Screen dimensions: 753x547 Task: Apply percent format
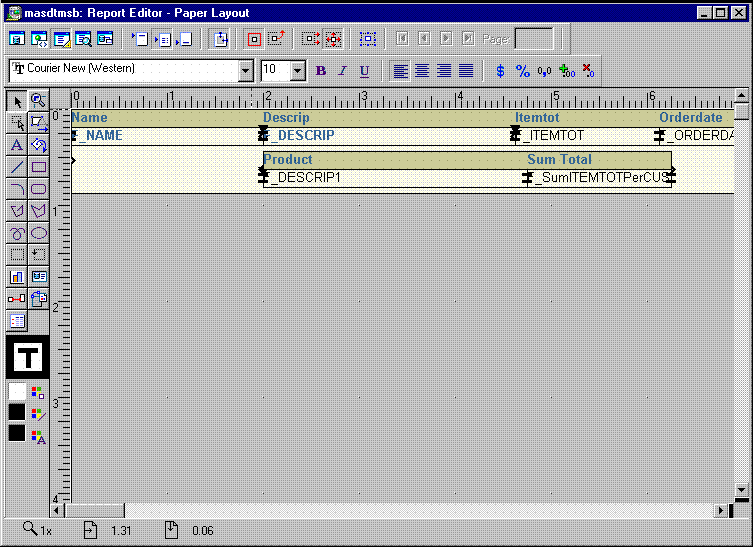(x=522, y=71)
